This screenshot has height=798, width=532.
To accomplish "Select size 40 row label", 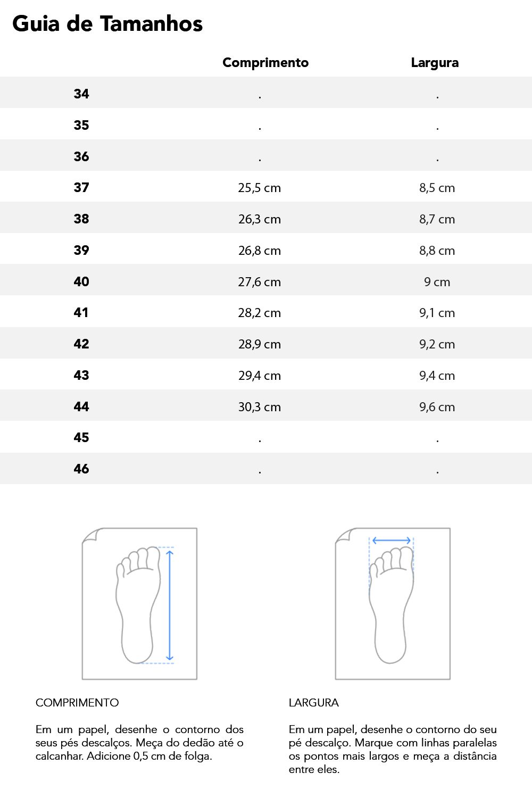I will point(81,281).
